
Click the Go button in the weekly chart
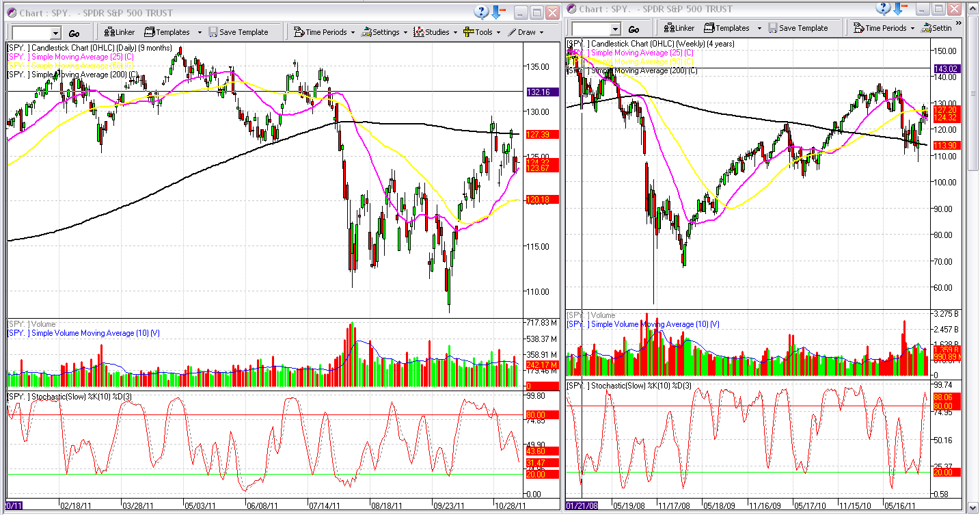click(x=634, y=29)
